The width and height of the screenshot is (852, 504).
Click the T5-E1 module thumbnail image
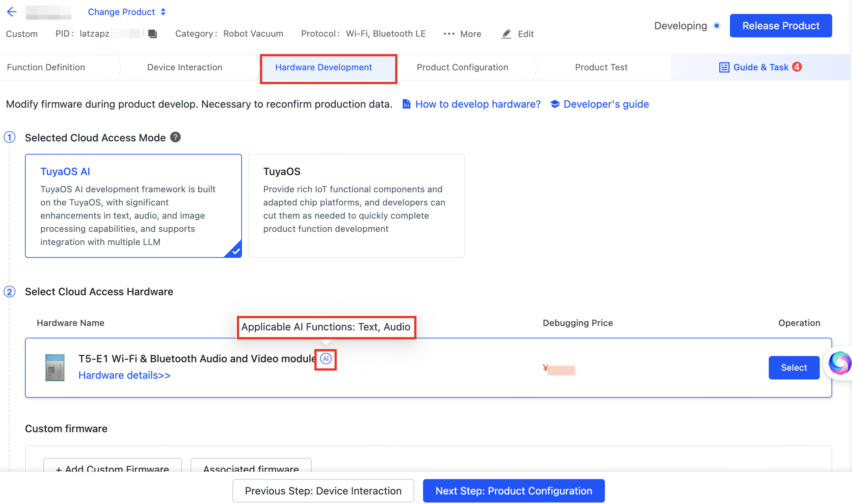pyautogui.click(x=55, y=367)
